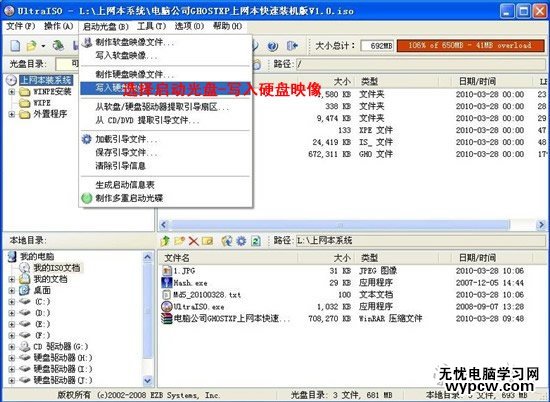The image size is (550, 402).
Task: Click the CD drive icon for 上网本装系统
Action: coord(12,80)
